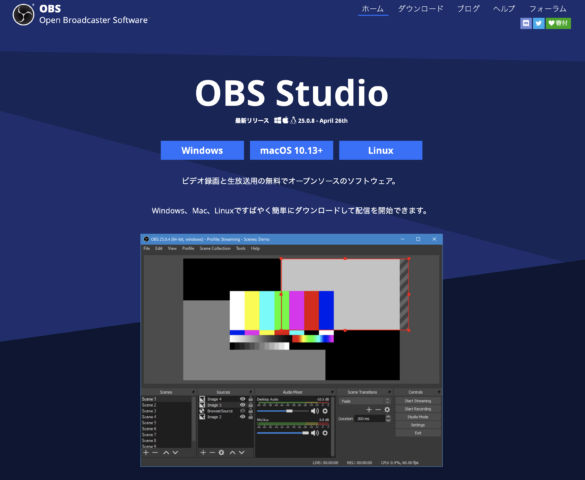The image size is (585, 480).
Task: Open the Scene Collection menu
Action: tap(215, 248)
